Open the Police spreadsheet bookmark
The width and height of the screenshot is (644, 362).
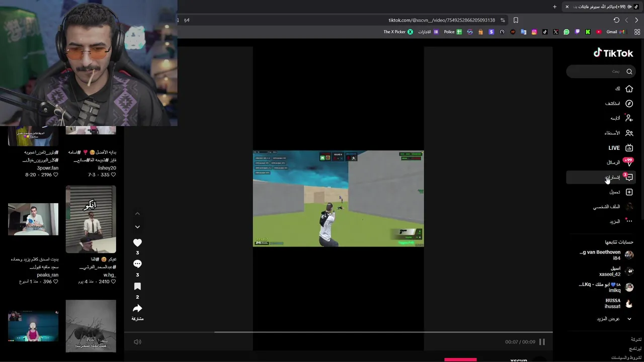[453, 32]
